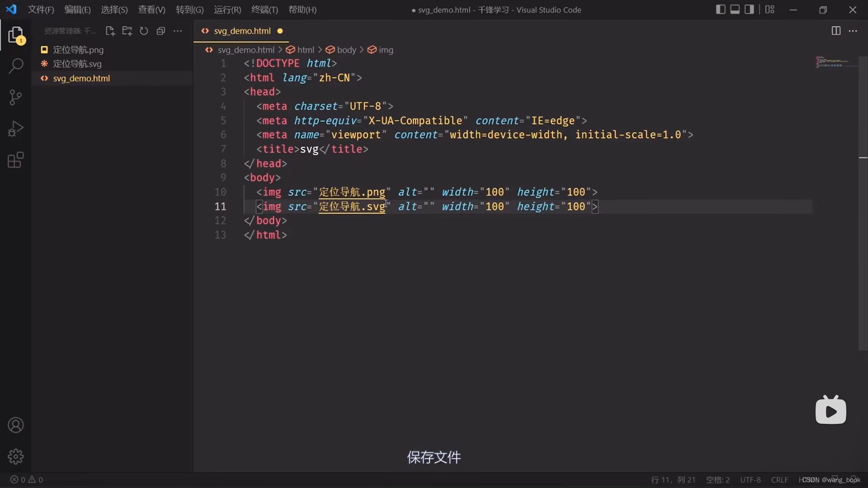Refresh the explorer file list
Screen dimensions: 868x488
coord(144,31)
